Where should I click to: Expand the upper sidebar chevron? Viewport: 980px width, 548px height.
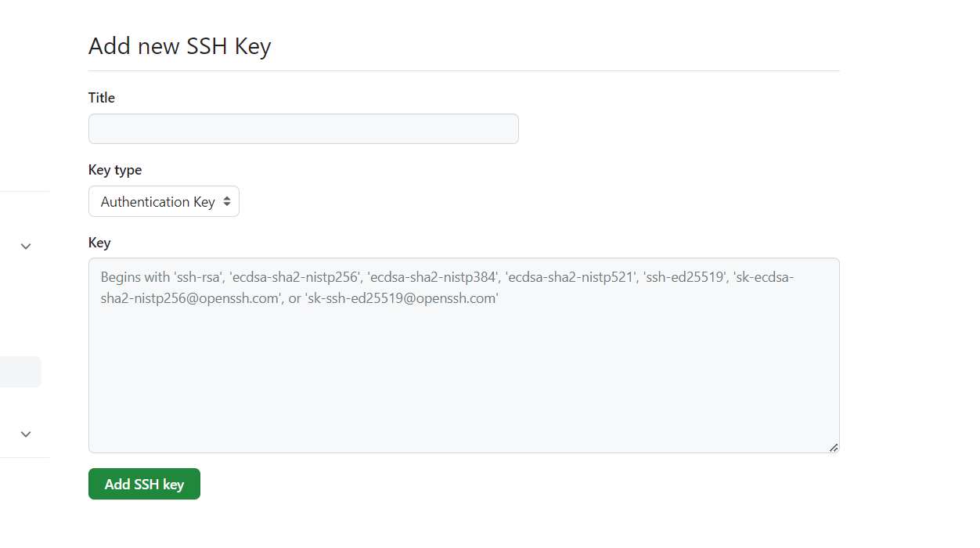pyautogui.click(x=26, y=246)
